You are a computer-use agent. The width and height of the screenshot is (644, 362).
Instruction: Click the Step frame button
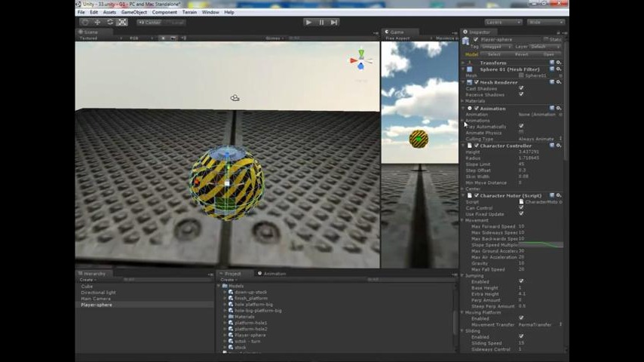[x=334, y=22]
